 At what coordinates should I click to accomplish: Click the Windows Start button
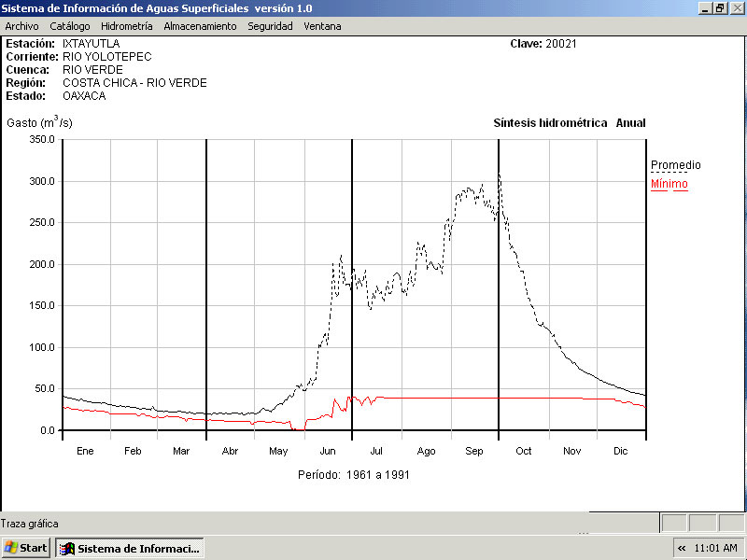(26, 548)
